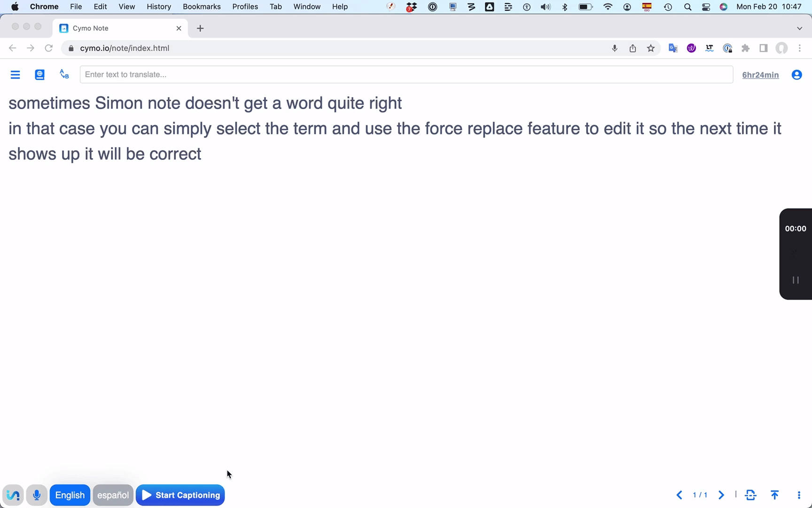Select English as source language
The image size is (812, 508).
pyautogui.click(x=70, y=495)
